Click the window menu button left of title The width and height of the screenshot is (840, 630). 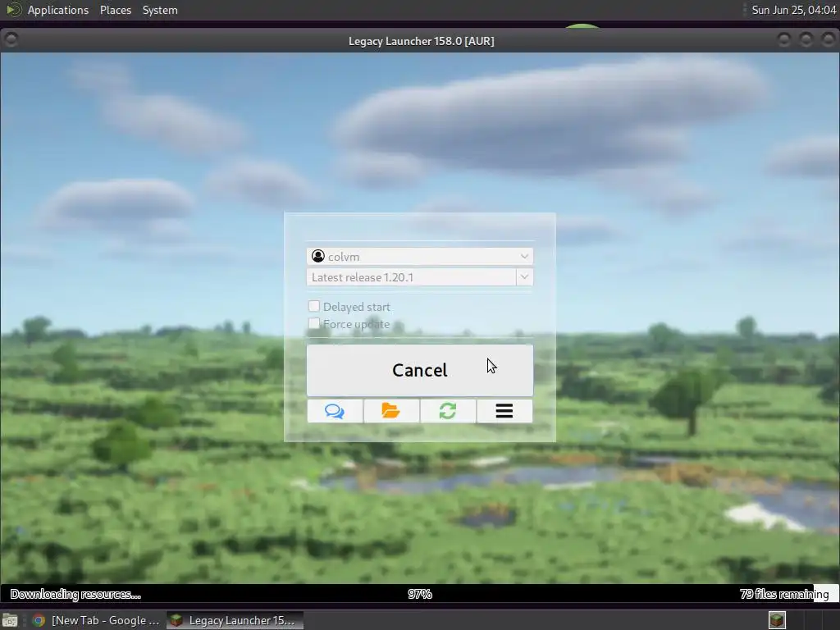(11, 39)
